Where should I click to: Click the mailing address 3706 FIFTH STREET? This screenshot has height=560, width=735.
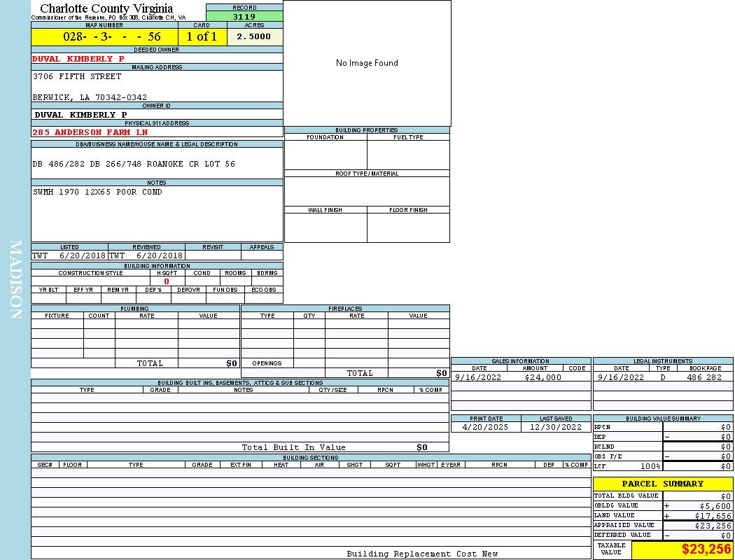click(77, 76)
